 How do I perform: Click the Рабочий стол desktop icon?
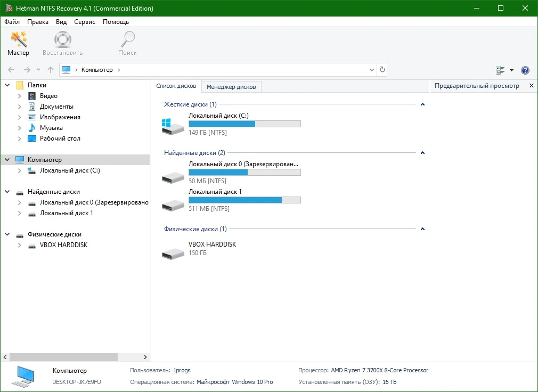point(32,138)
